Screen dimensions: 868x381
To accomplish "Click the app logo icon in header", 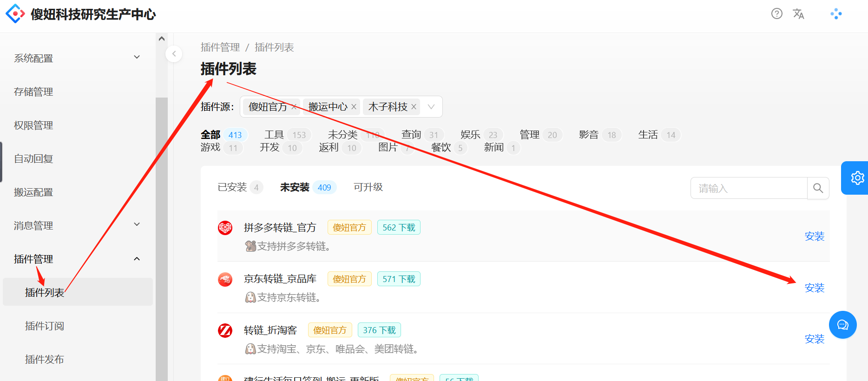I will point(15,14).
